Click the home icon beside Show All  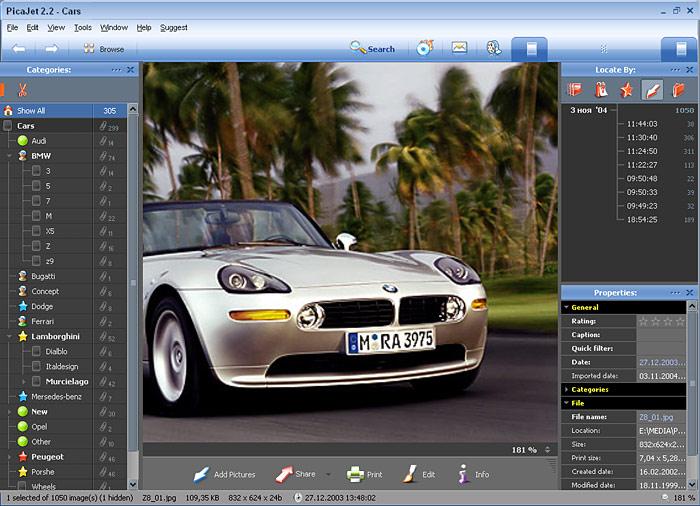pyautogui.click(x=8, y=110)
